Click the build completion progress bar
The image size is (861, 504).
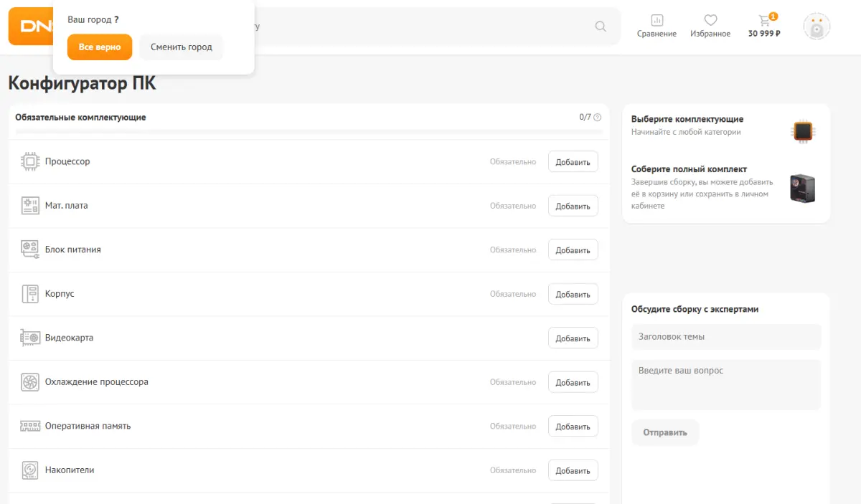(309, 132)
